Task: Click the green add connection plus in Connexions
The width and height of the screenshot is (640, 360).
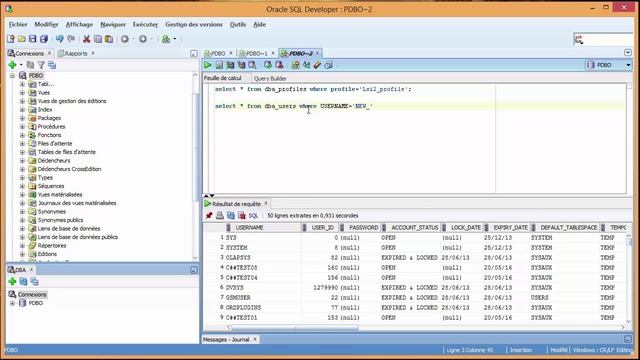Action: click(x=12, y=65)
